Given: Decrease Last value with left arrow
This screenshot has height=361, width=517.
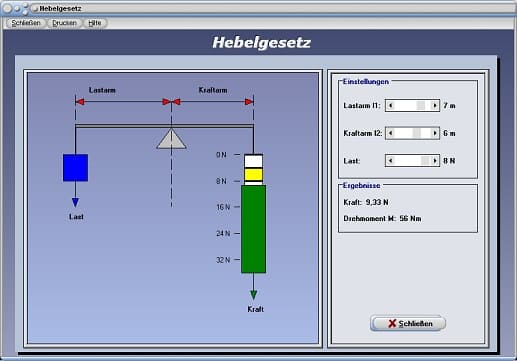Looking at the screenshot, I should (x=391, y=161).
